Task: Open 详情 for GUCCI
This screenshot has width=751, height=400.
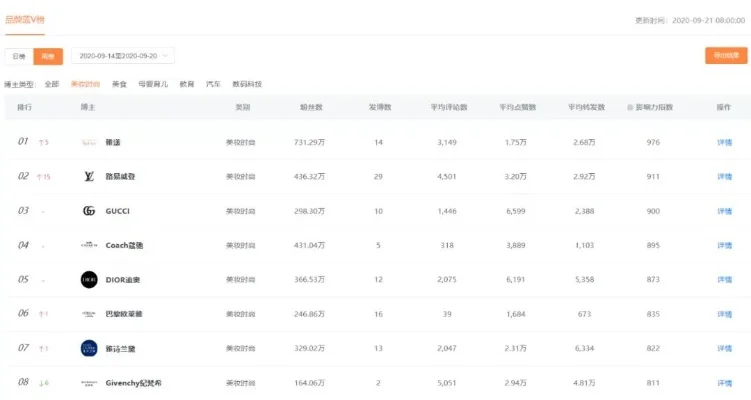Action: pos(724,211)
